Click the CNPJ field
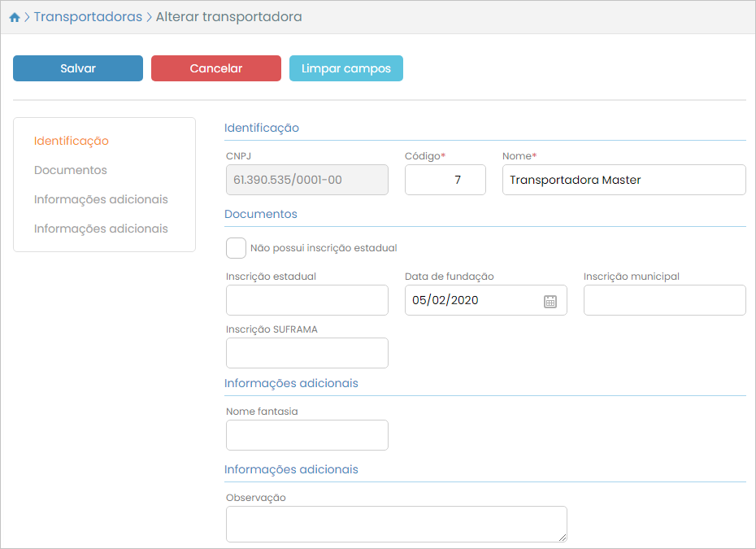Screen dimensions: 756x549 [x=307, y=180]
